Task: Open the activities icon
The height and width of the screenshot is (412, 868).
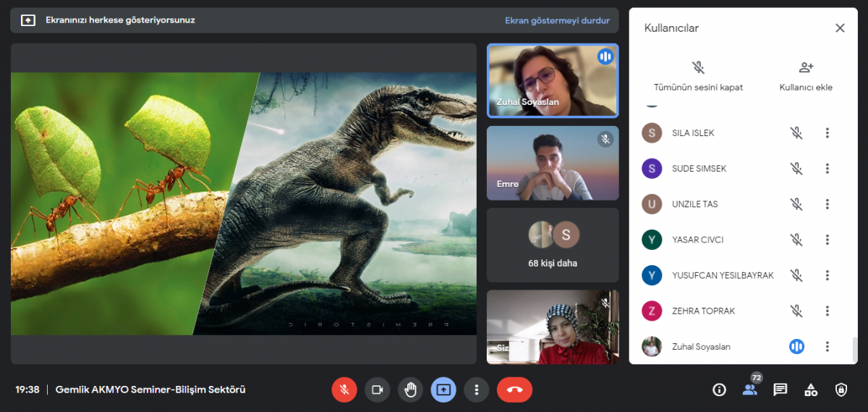Action: click(811, 390)
